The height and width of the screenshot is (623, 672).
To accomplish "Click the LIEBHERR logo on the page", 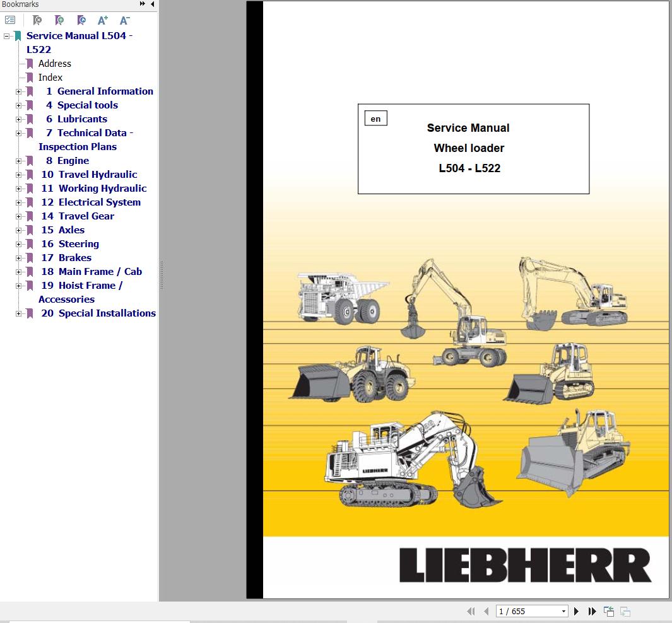I will point(525,565).
